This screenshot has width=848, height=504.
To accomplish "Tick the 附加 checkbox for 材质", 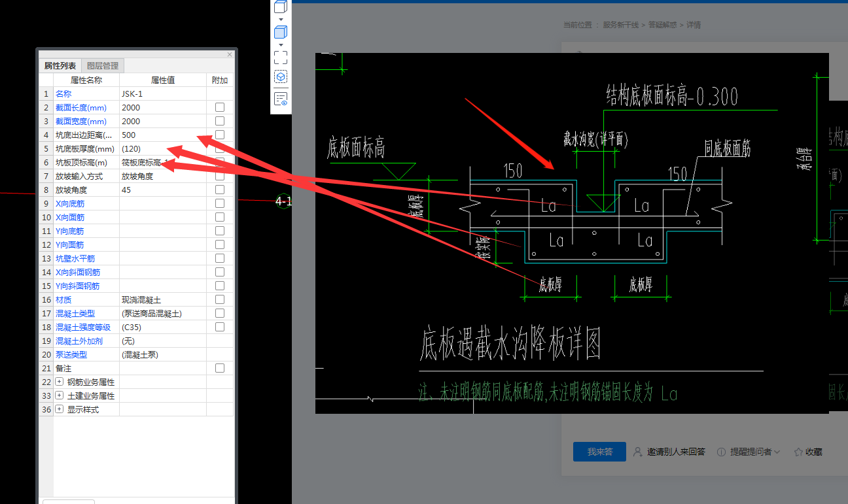I will coord(220,299).
